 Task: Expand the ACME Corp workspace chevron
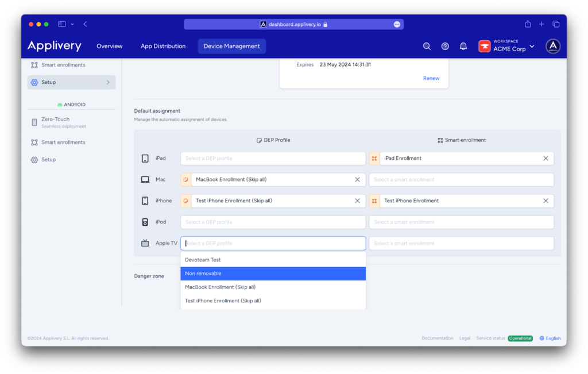532,47
